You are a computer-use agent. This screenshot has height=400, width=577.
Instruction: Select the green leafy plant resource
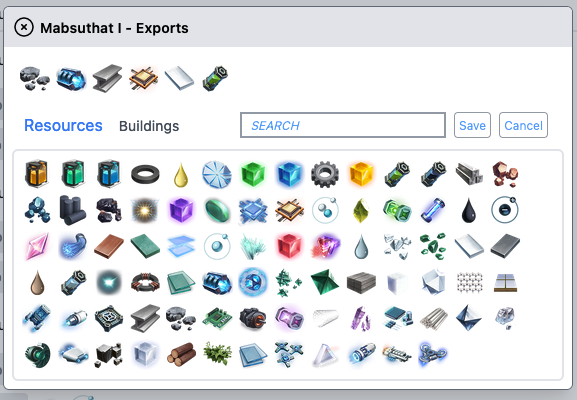tap(217, 354)
